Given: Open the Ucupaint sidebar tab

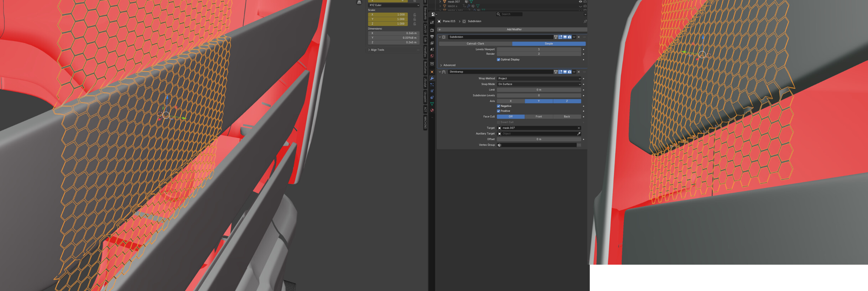Looking at the screenshot, I should point(425,97).
